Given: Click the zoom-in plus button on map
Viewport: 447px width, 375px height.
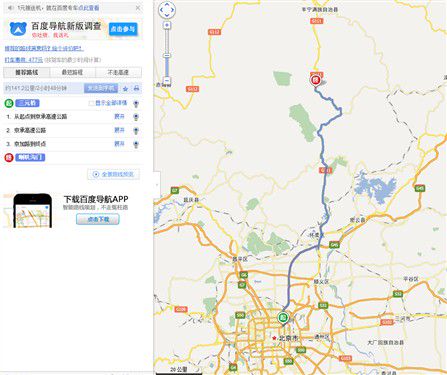Looking at the screenshot, I should (167, 25).
